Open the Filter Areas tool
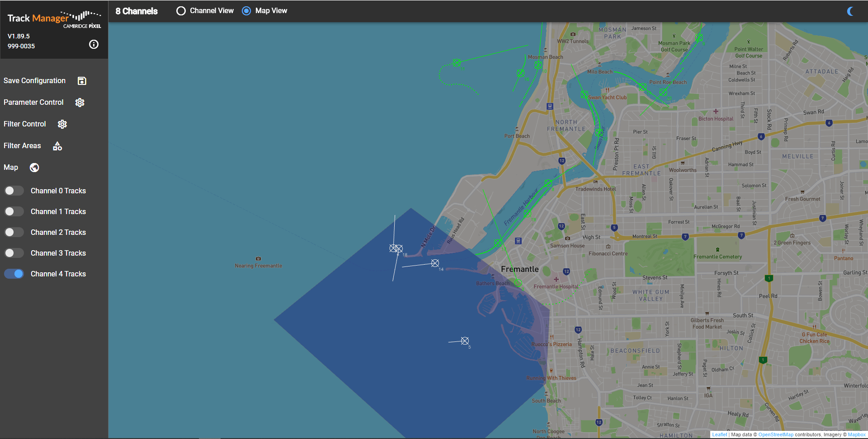Image resolution: width=868 pixels, height=439 pixels. [x=57, y=145]
